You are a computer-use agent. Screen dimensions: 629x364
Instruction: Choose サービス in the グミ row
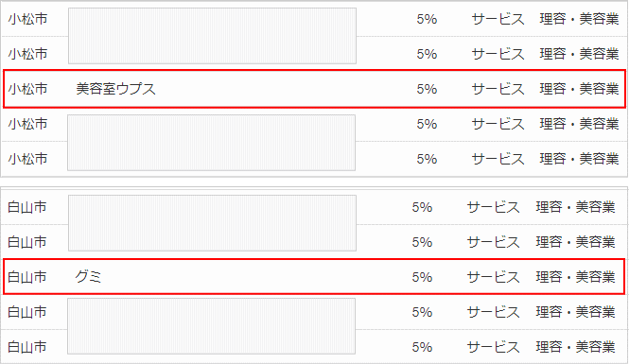click(x=493, y=277)
